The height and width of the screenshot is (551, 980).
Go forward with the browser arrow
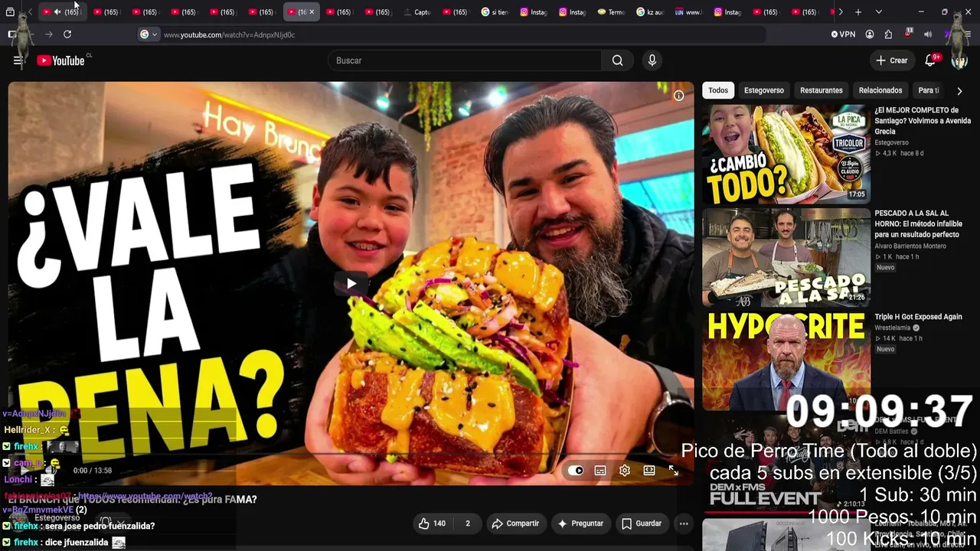pyautogui.click(x=49, y=34)
